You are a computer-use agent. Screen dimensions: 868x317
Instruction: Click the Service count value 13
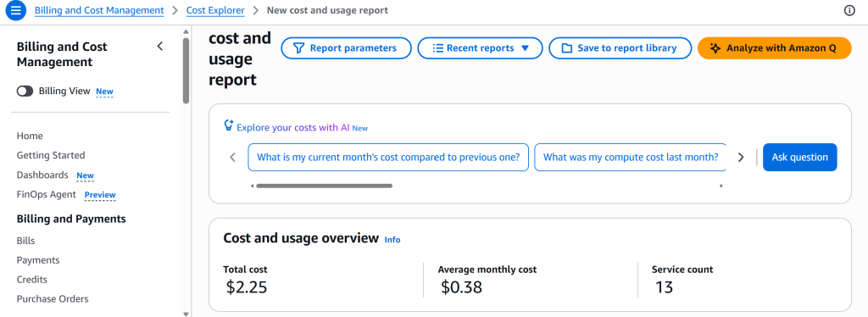(x=665, y=287)
